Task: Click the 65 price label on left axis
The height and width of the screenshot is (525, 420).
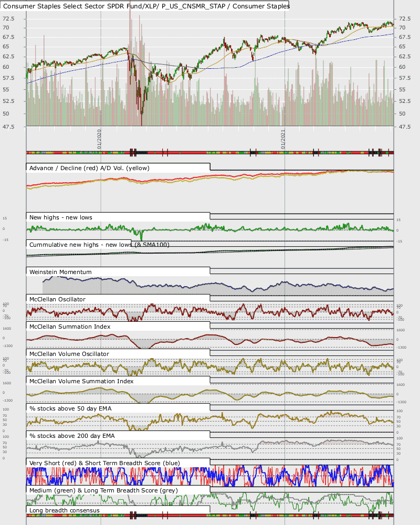Action: click(6, 46)
